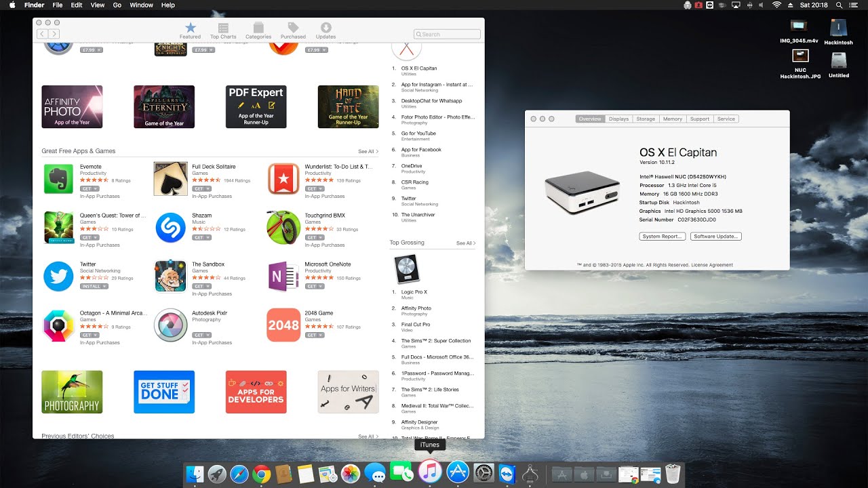Expand the Microsoft OneNote GET dropdown arrow
Screen dimensions: 868x488
pos(321,286)
